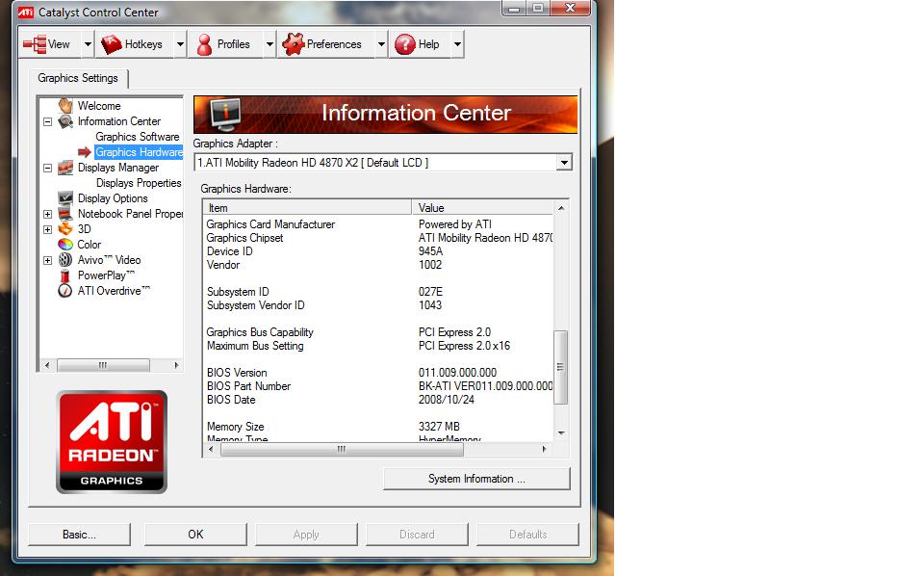Collapse the Displays Manager tree node

pos(48,168)
